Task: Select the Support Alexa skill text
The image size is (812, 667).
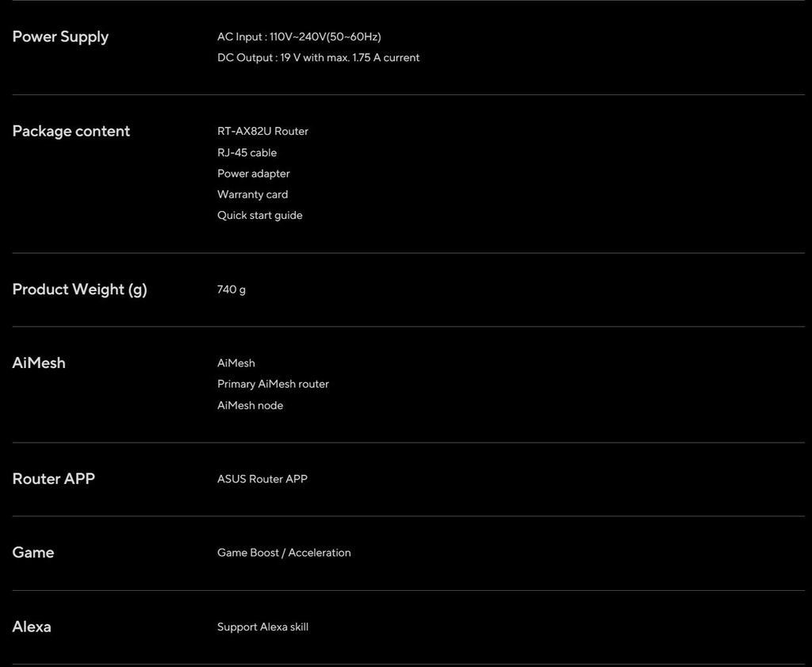Action: click(262, 627)
